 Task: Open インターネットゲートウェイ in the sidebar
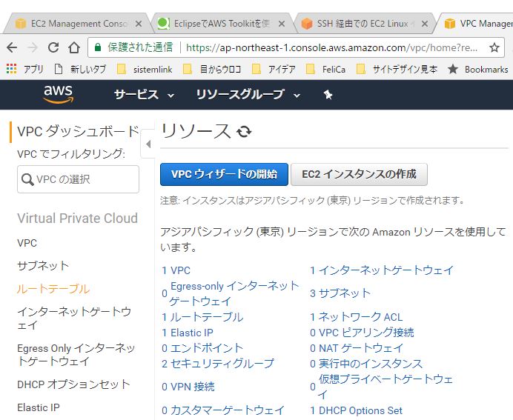pyautogui.click(x=74, y=319)
